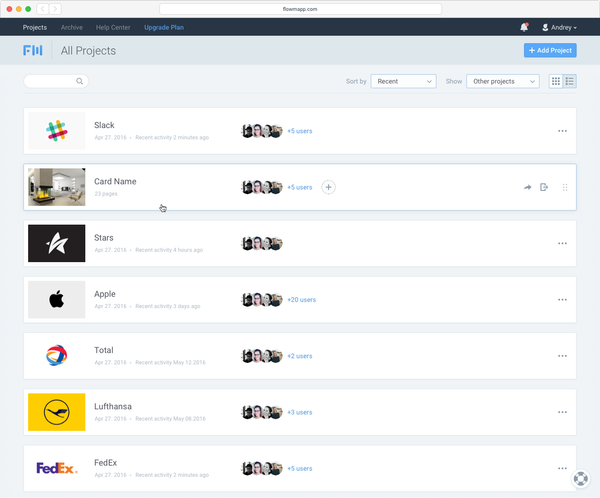Open the Slack logo thumbnail
Image resolution: width=600 pixels, height=498 pixels.
pyautogui.click(x=57, y=131)
